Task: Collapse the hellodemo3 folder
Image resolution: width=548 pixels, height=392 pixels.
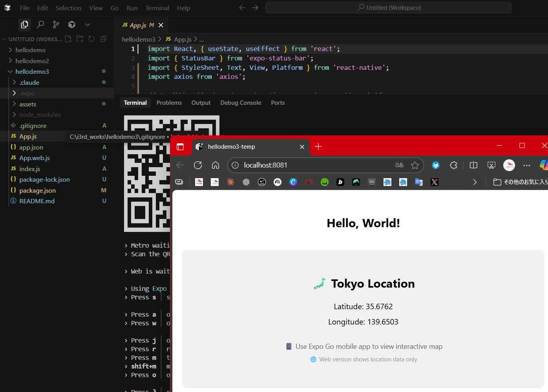Action: [32, 71]
